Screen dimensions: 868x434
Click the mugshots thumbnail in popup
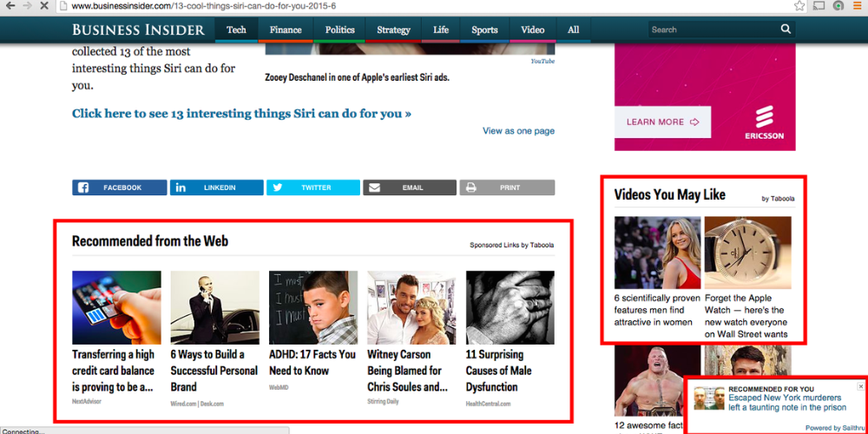(710, 398)
